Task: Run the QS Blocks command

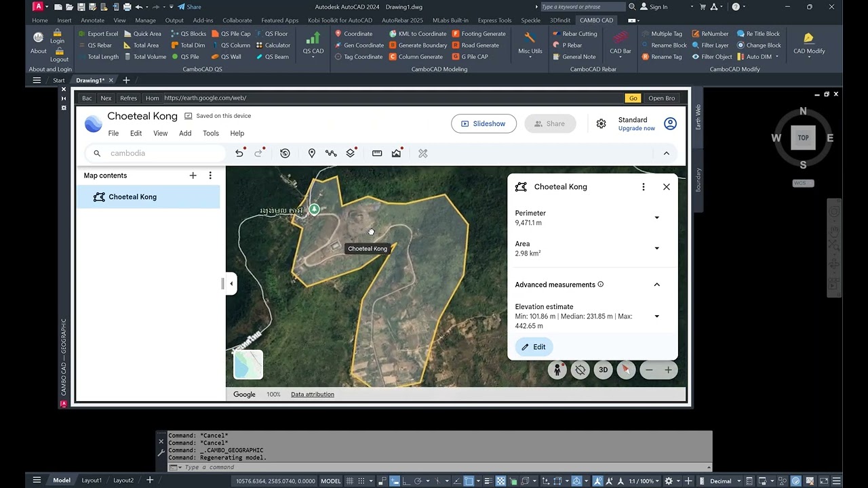Action: pos(188,33)
